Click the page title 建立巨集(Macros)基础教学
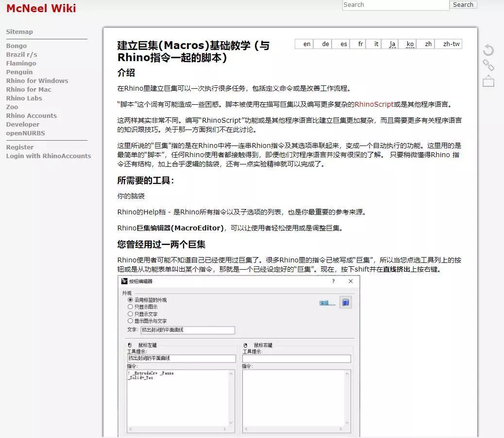Image resolution: width=504 pixels, height=438 pixels. click(x=193, y=51)
